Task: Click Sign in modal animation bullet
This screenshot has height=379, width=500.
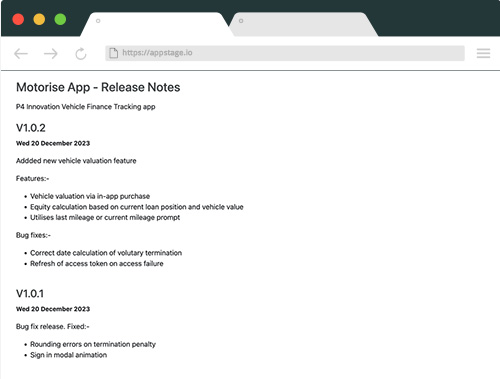Action: [69, 355]
